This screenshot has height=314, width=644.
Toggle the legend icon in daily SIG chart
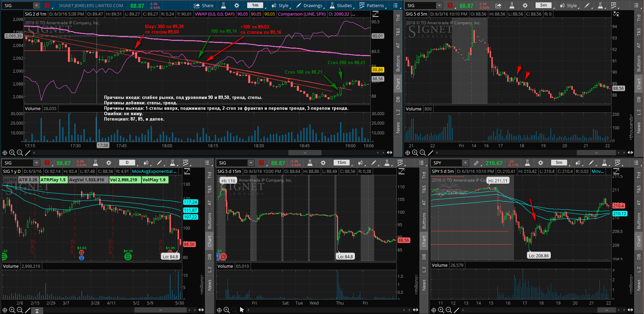[x=187, y=171]
